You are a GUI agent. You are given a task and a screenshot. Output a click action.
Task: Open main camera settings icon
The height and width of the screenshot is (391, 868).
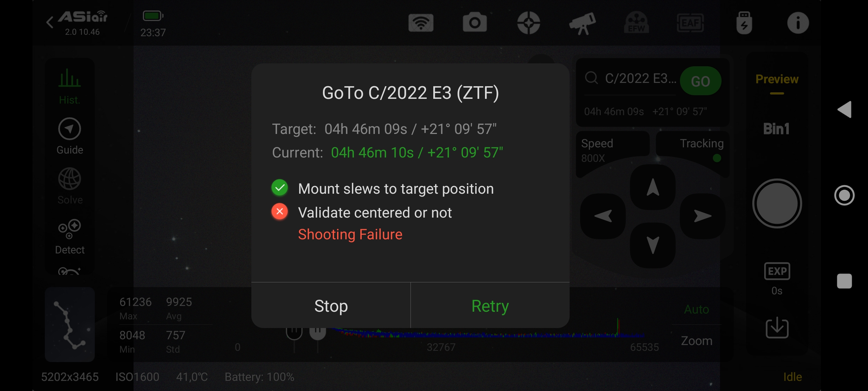point(475,23)
